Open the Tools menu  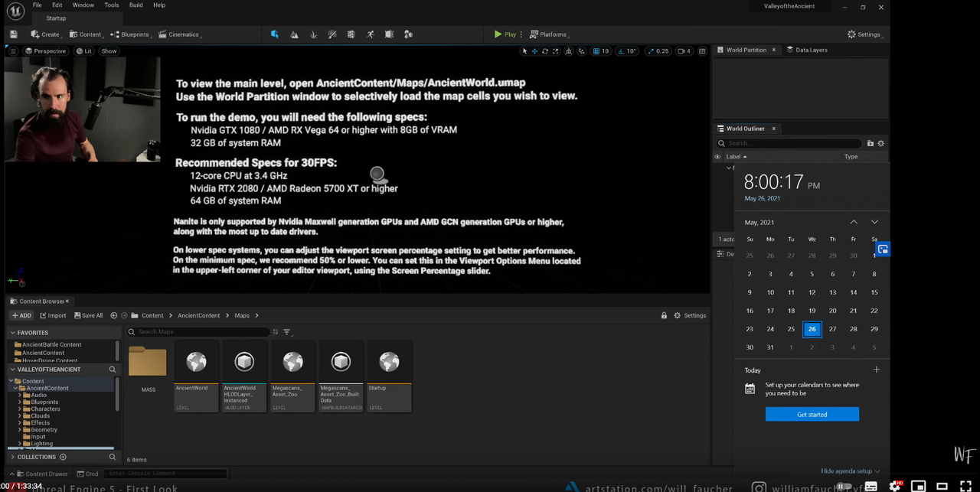coord(112,5)
